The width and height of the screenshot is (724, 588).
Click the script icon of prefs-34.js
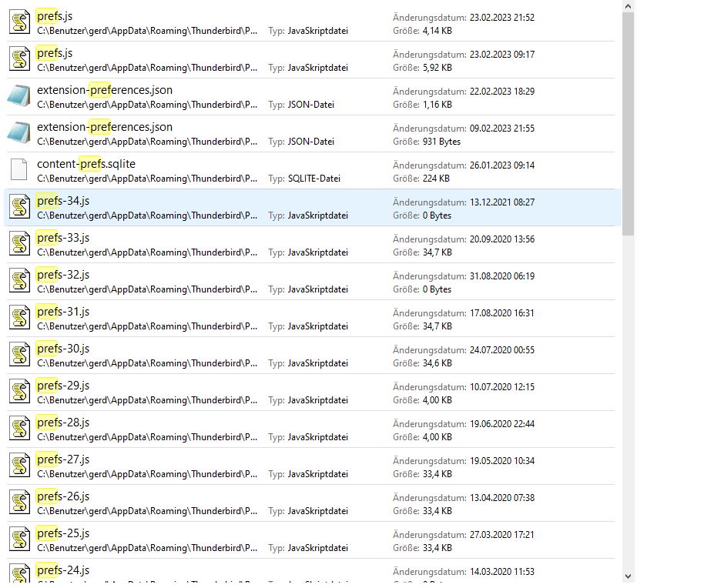pyautogui.click(x=19, y=207)
